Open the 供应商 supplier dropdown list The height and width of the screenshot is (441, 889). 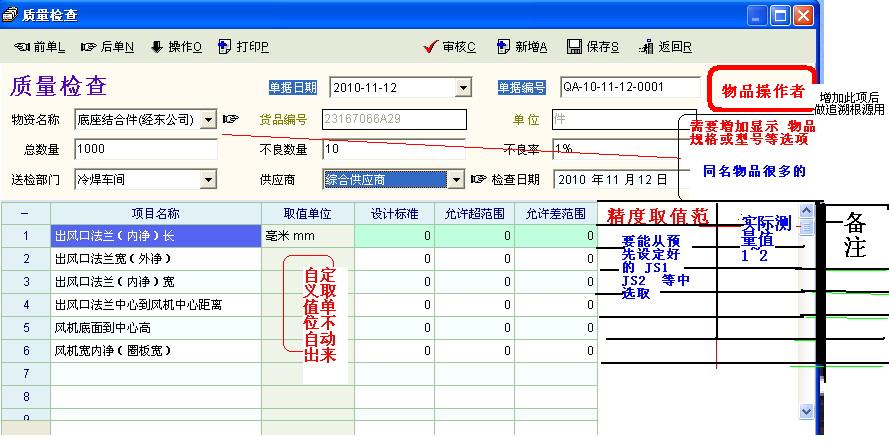(456, 180)
